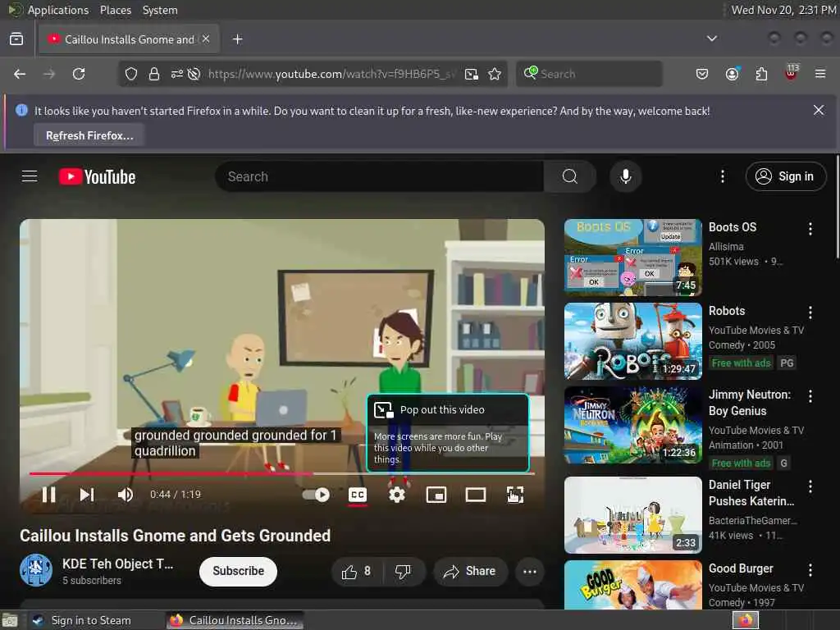Image resolution: width=840 pixels, height=630 pixels.
Task: Open the KDE Teh Object T... channel name
Action: coord(118,564)
